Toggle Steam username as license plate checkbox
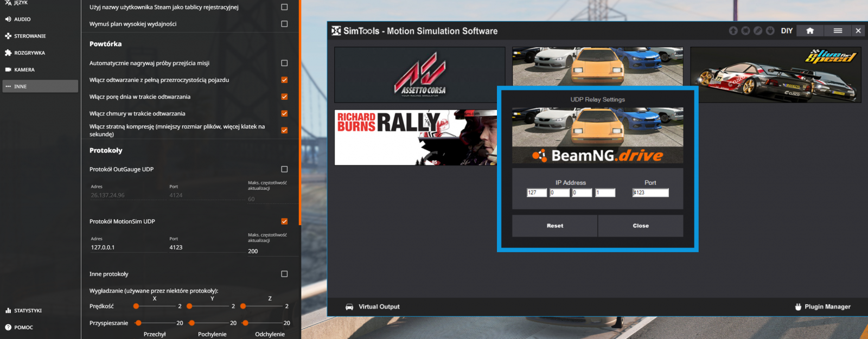The height and width of the screenshot is (339, 868). tap(284, 7)
